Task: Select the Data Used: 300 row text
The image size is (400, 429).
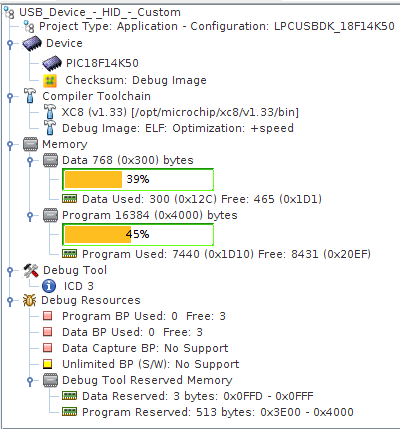Action: 202,199
